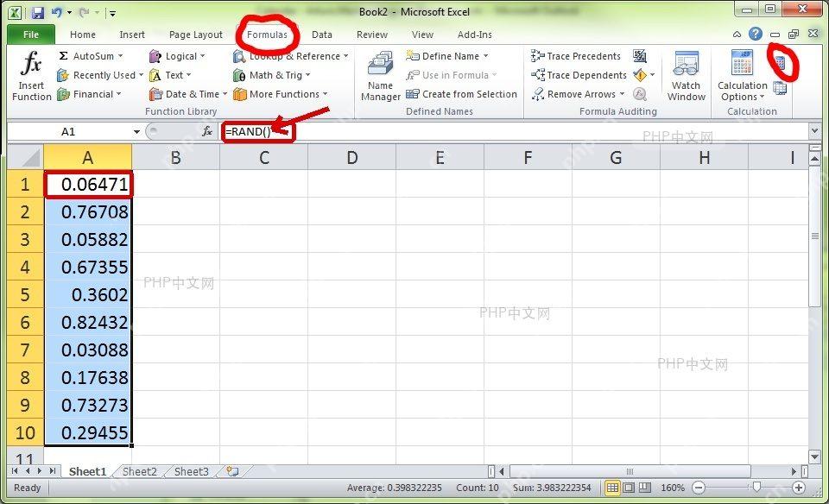Open the Logical functions dropdown
Screen dimensions: 829x504
point(177,56)
